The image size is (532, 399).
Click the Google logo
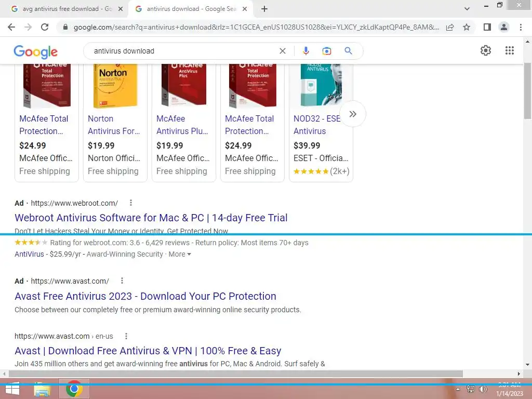pos(36,51)
